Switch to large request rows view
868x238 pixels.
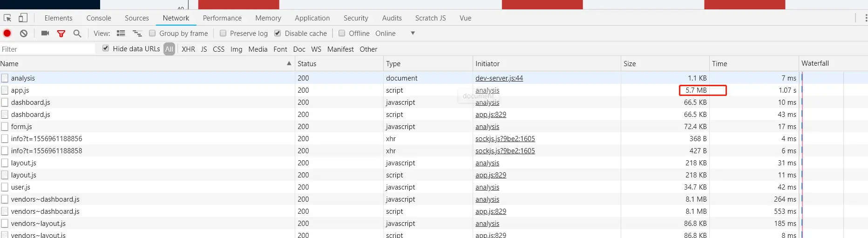tap(121, 33)
